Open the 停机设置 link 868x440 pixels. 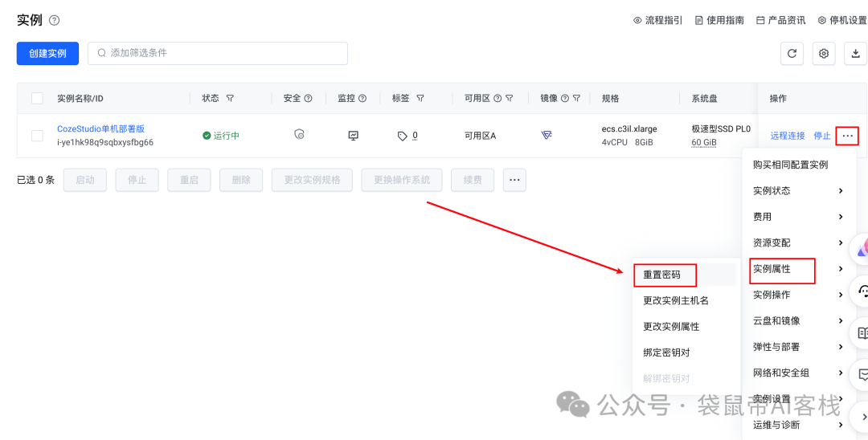click(842, 20)
